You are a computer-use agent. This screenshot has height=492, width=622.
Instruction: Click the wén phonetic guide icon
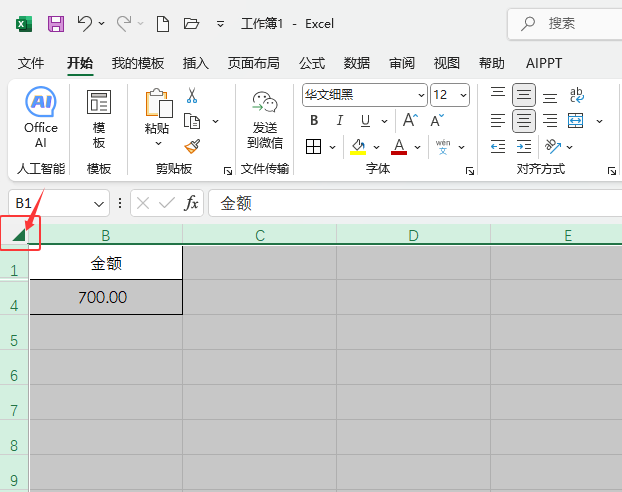(x=443, y=147)
